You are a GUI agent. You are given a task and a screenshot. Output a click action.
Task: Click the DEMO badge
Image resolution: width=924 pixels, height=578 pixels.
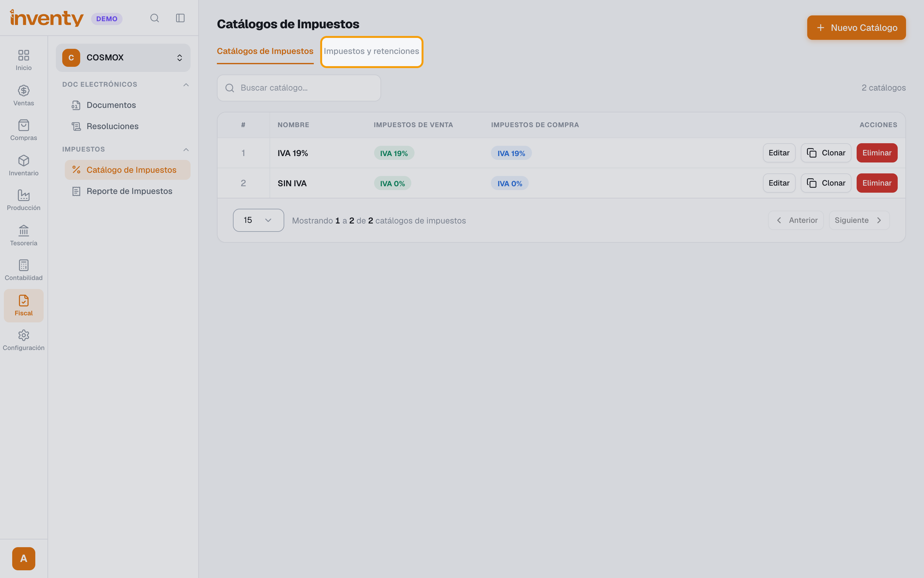coord(107,19)
